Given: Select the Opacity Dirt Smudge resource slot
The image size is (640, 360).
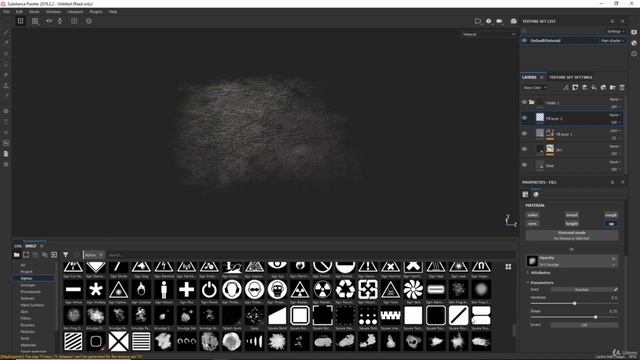Looking at the screenshot, I should [571, 261].
